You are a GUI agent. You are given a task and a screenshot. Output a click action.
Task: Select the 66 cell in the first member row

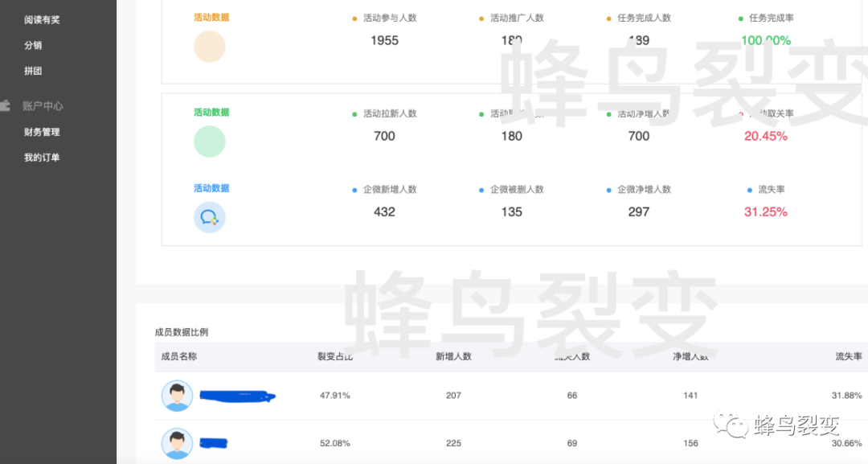pyautogui.click(x=572, y=396)
